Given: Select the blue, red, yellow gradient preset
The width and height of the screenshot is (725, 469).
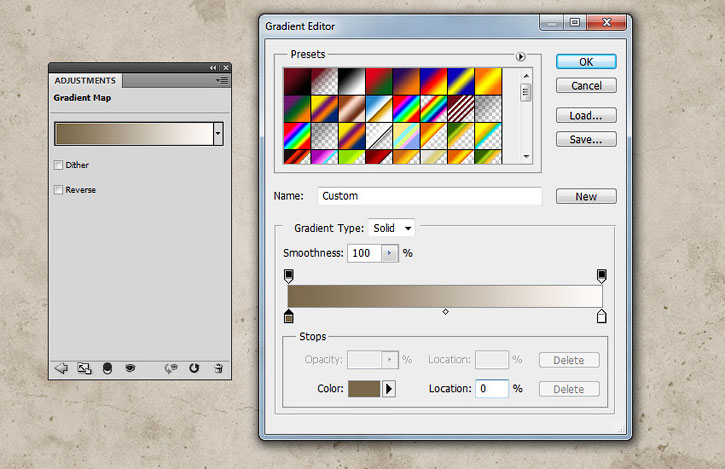Looking at the screenshot, I should point(433,81).
